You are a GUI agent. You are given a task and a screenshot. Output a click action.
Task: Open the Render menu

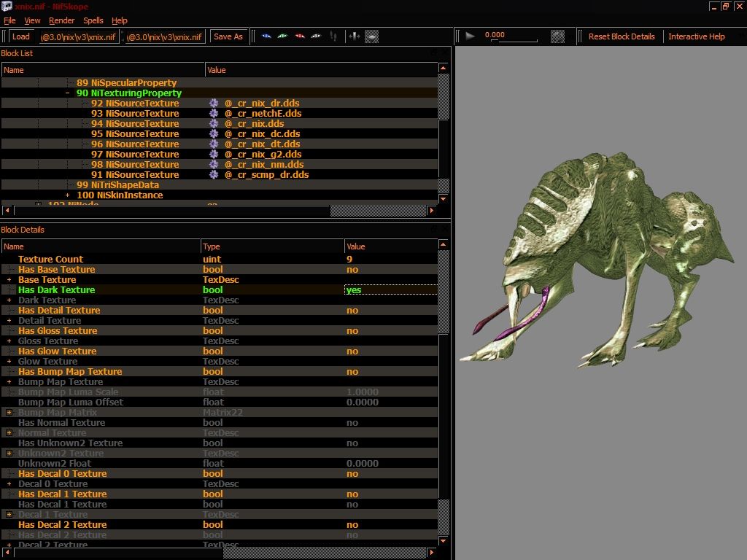(x=62, y=20)
